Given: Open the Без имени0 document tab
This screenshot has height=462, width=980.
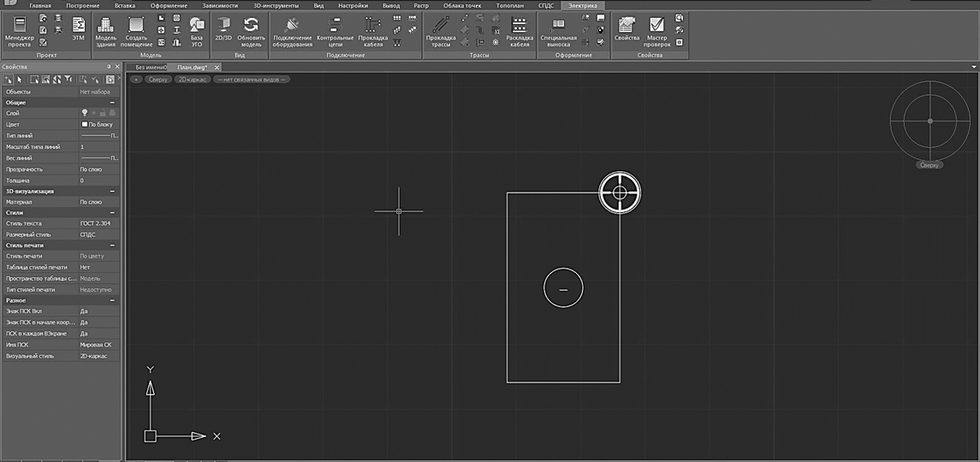Looking at the screenshot, I should tap(151, 67).
